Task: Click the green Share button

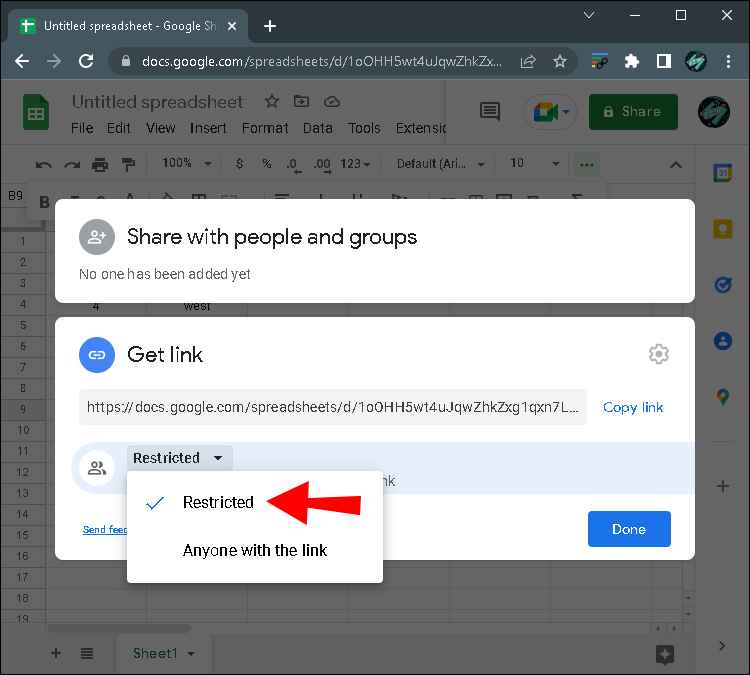Action: point(633,112)
